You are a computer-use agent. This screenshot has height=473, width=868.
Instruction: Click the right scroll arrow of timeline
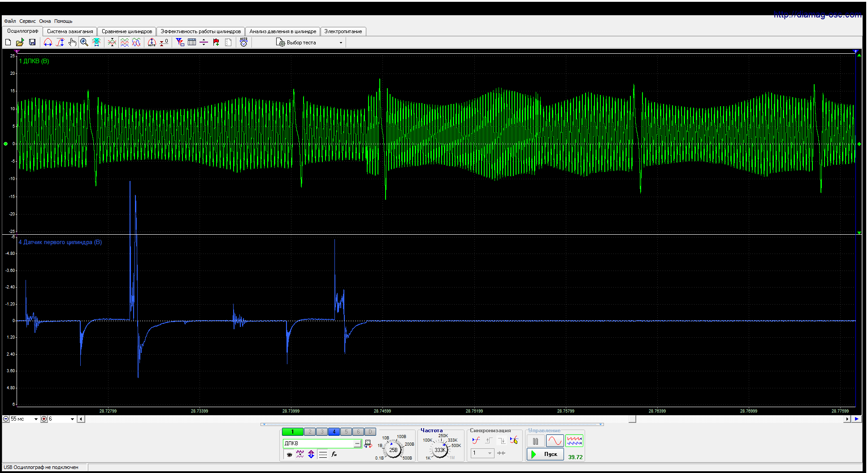point(847,419)
